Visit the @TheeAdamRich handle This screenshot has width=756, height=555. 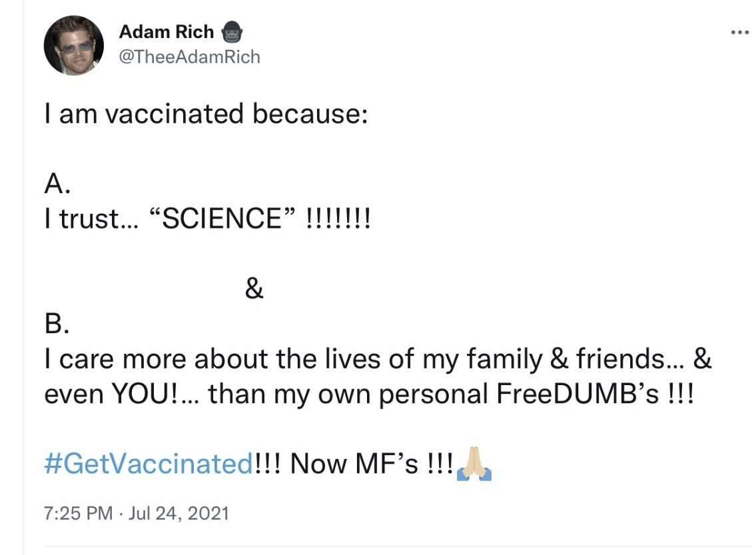coord(189,57)
